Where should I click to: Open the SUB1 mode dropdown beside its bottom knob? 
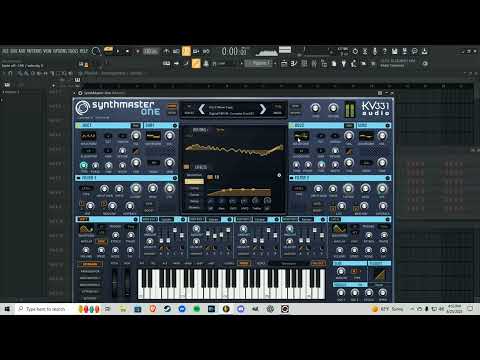tap(153, 163)
